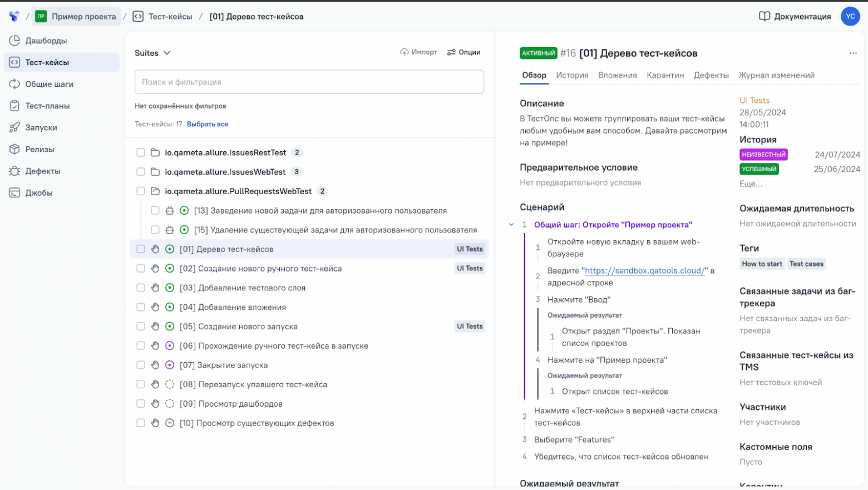Open the Журнал изменений tab
868x490 pixels.
click(x=776, y=75)
